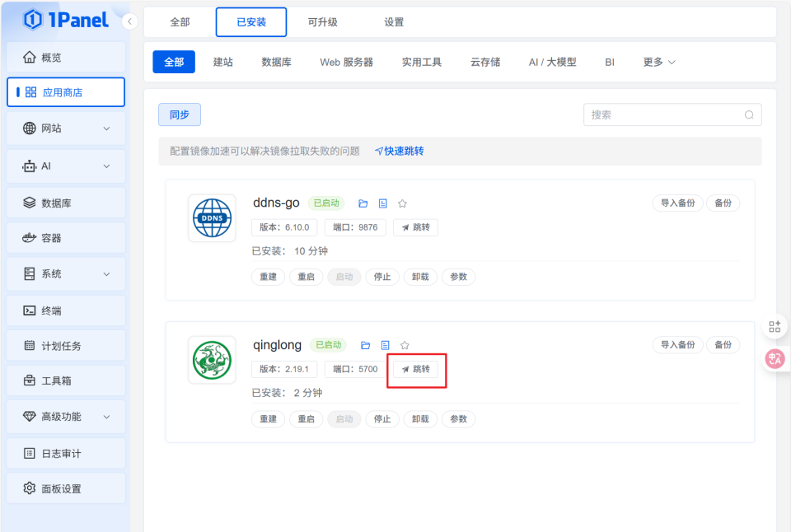791x532 pixels.
Task: Click 重启 for qinglong
Action: tap(306, 418)
